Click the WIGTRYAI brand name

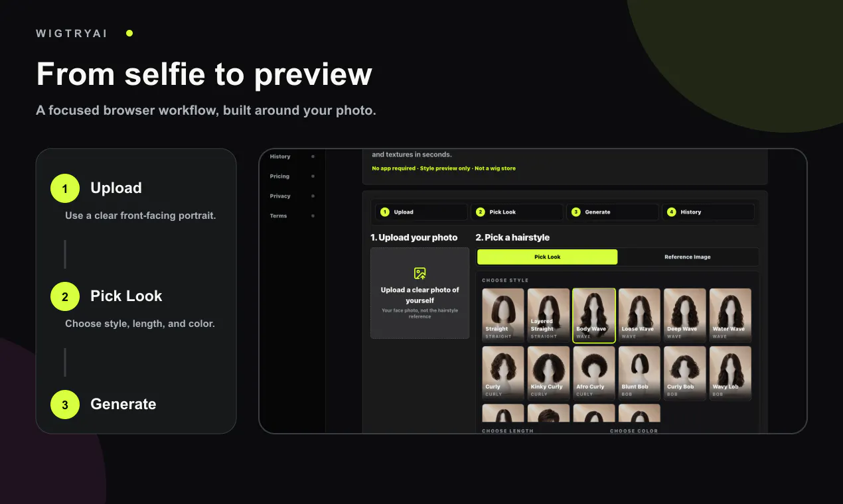click(x=72, y=33)
